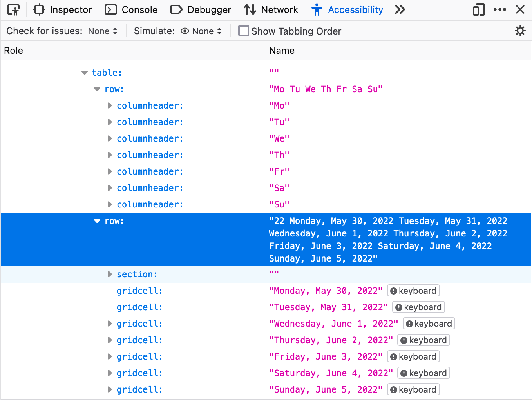Open Responsive Design Mode icon
Viewport: 532px width, 400px height.
(x=478, y=9)
